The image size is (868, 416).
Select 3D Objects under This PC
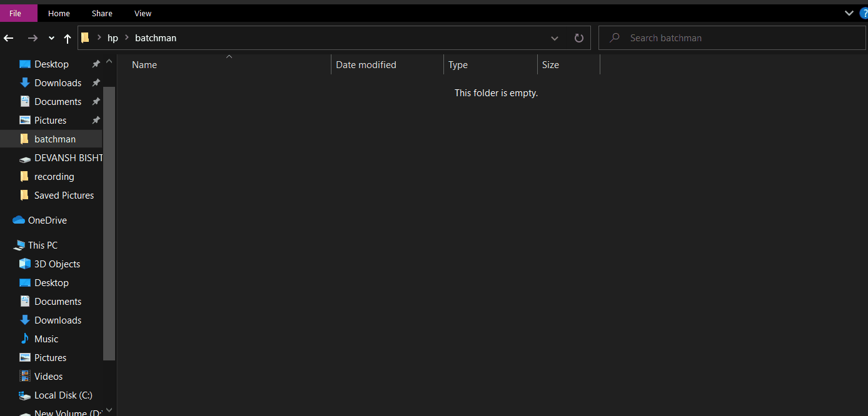click(57, 264)
